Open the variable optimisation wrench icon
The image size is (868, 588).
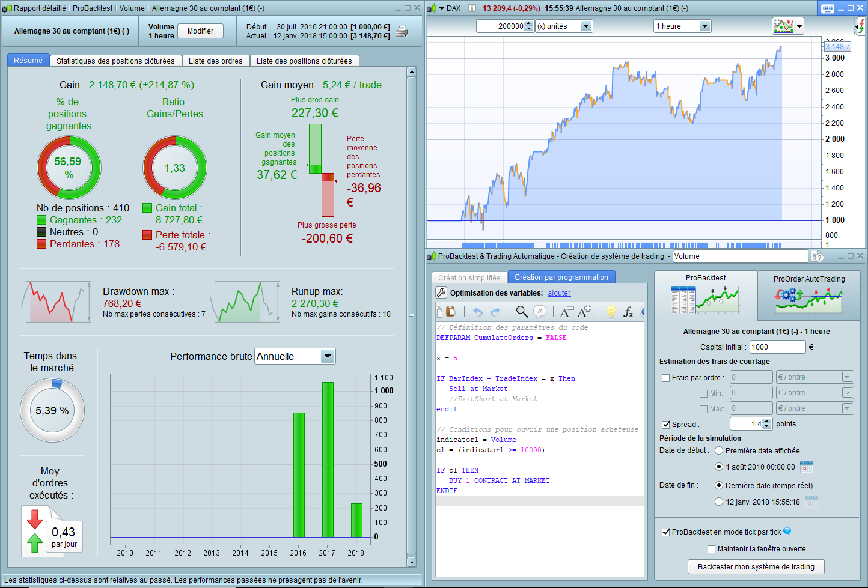(x=441, y=292)
